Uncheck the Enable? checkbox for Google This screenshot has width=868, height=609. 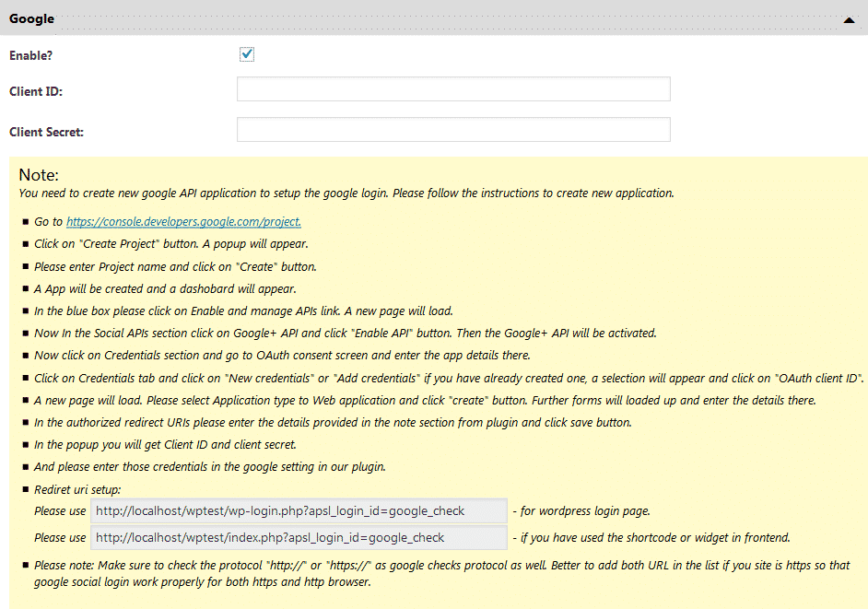click(247, 54)
